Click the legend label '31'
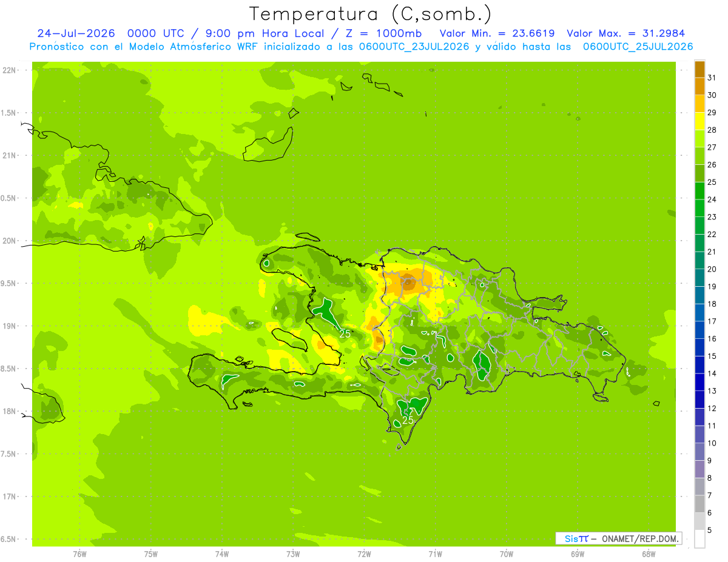This screenshot has width=728, height=562. coord(712,78)
